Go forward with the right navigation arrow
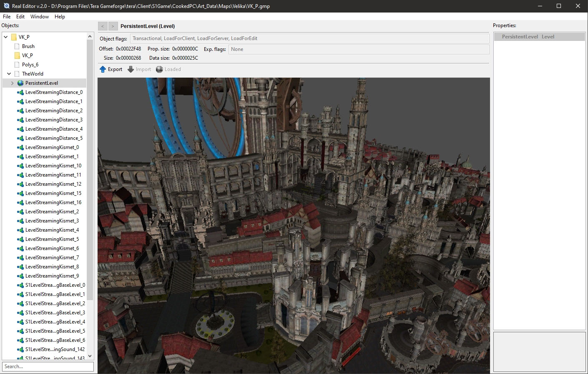 click(x=113, y=26)
